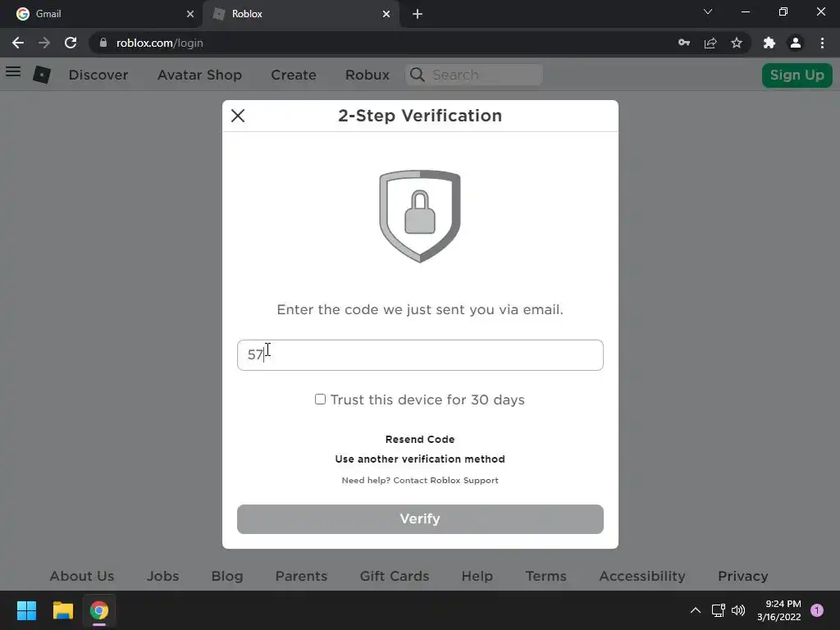
Task: Click the Sign Up button
Action: pos(797,75)
